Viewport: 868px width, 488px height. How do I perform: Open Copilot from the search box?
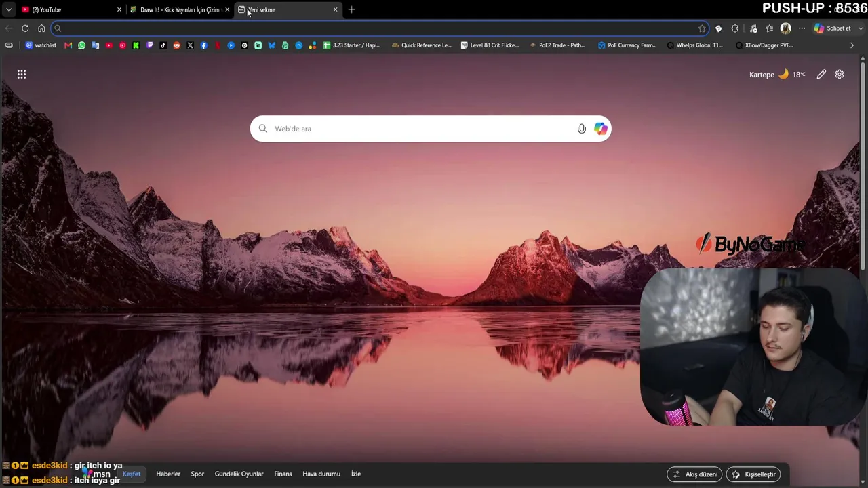point(600,129)
